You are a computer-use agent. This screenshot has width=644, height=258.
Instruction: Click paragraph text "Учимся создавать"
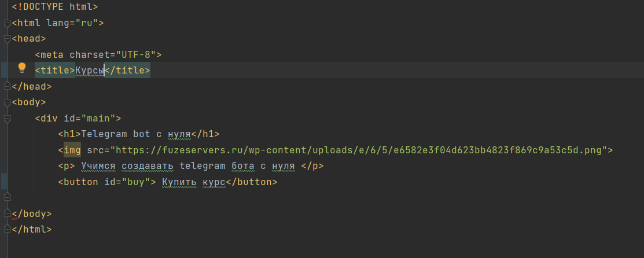point(124,166)
